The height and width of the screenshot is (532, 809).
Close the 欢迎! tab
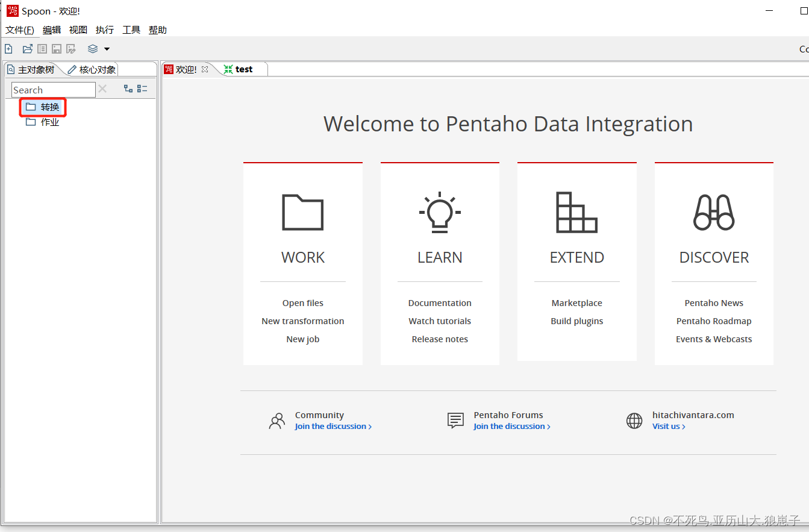(x=205, y=69)
